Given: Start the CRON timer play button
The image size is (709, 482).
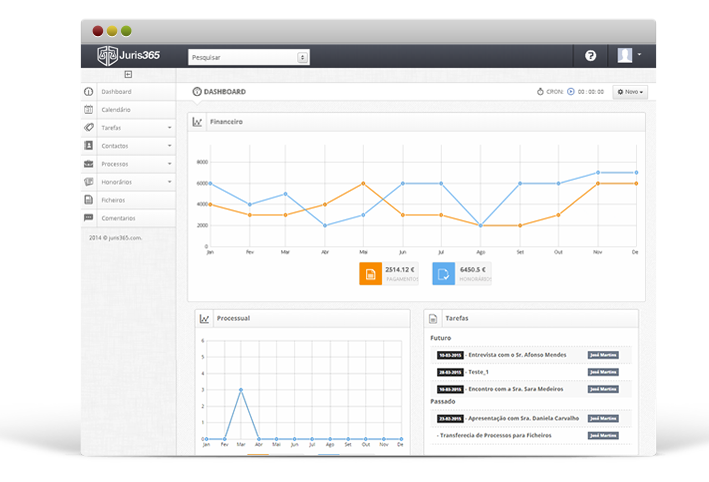Looking at the screenshot, I should tap(571, 92).
